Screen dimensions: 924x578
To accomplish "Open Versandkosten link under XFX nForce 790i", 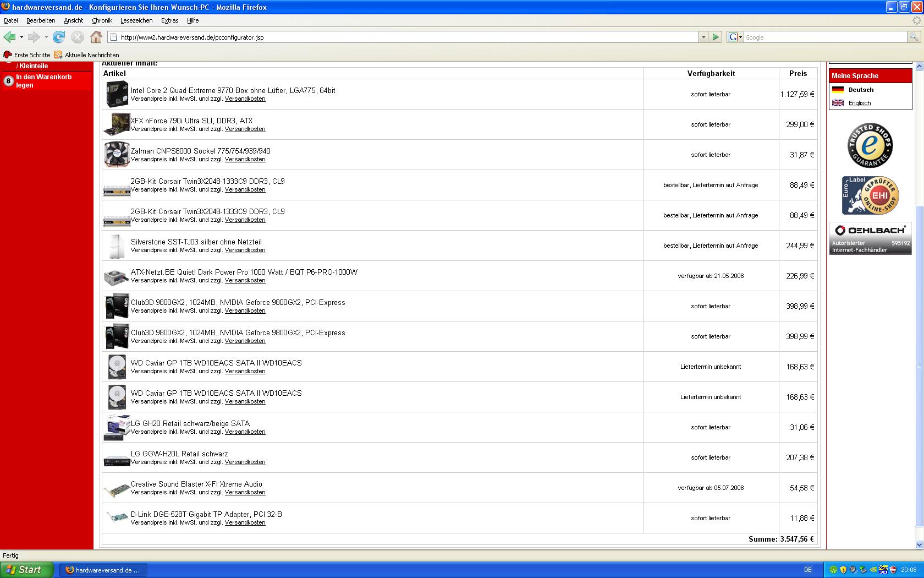I will coord(245,129).
